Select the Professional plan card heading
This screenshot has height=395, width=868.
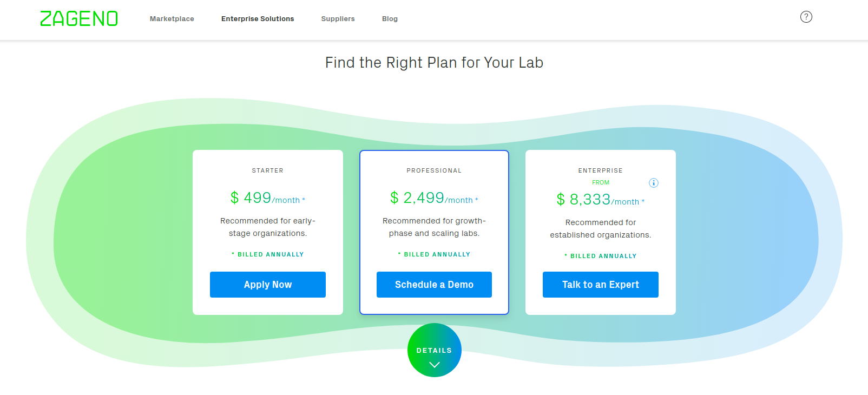[434, 170]
